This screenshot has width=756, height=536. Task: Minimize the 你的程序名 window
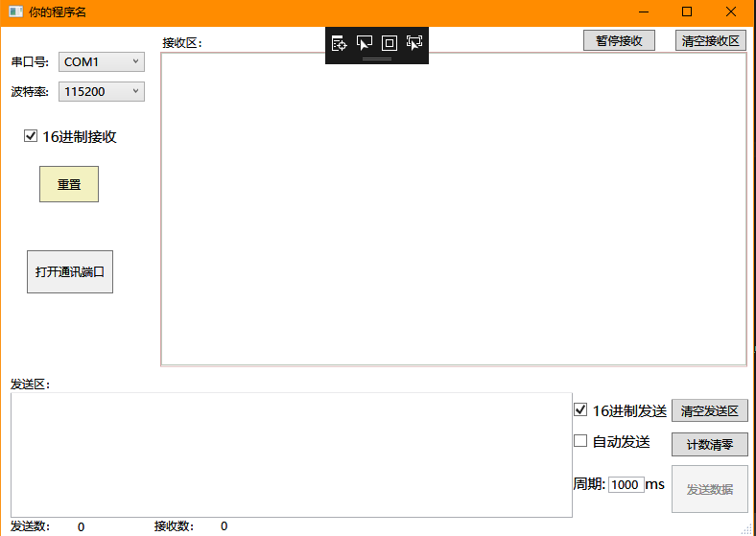[x=644, y=12]
